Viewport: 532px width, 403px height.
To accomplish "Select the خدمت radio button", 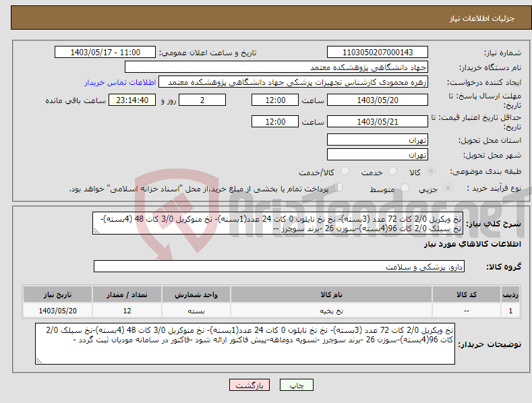I will point(392,171).
